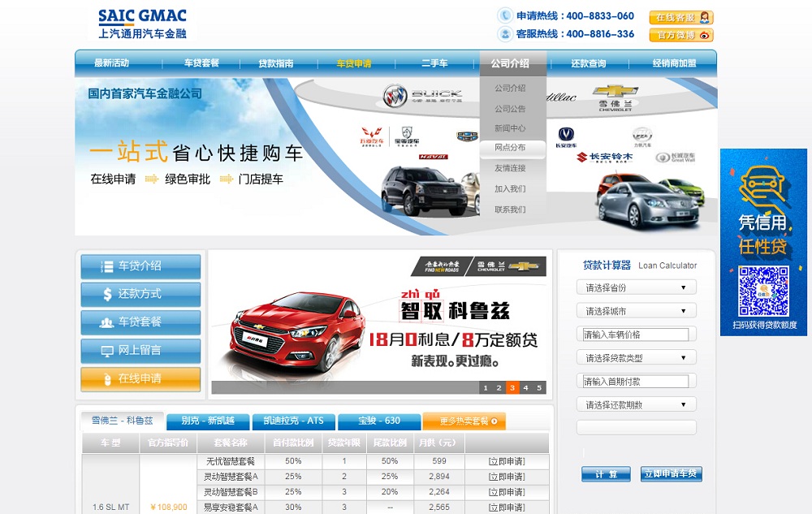Select the 凯迪拉克 - ATS tab
812x514 pixels.
(x=294, y=421)
